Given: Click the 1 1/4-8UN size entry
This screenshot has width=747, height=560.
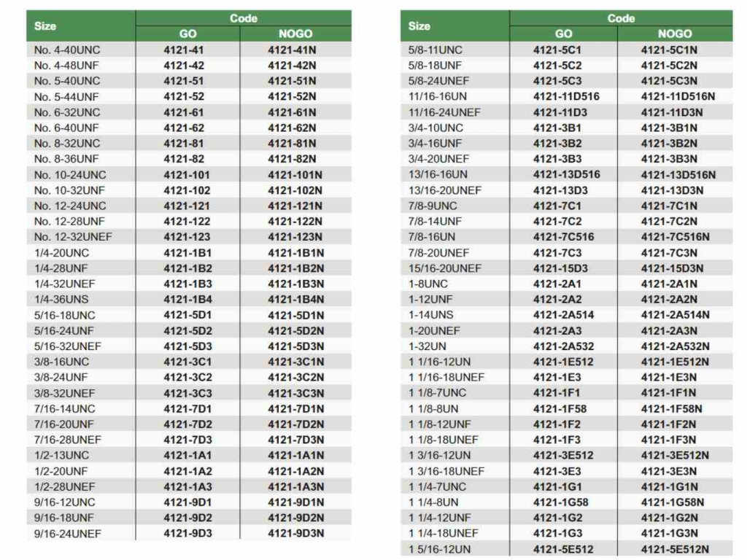Looking at the screenshot, I should pos(433,502).
